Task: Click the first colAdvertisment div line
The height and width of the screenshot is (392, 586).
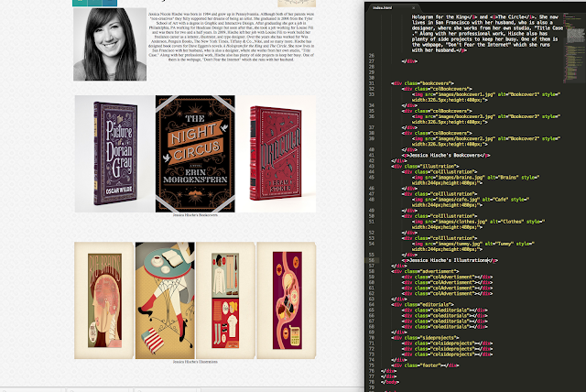Action: 447,277
